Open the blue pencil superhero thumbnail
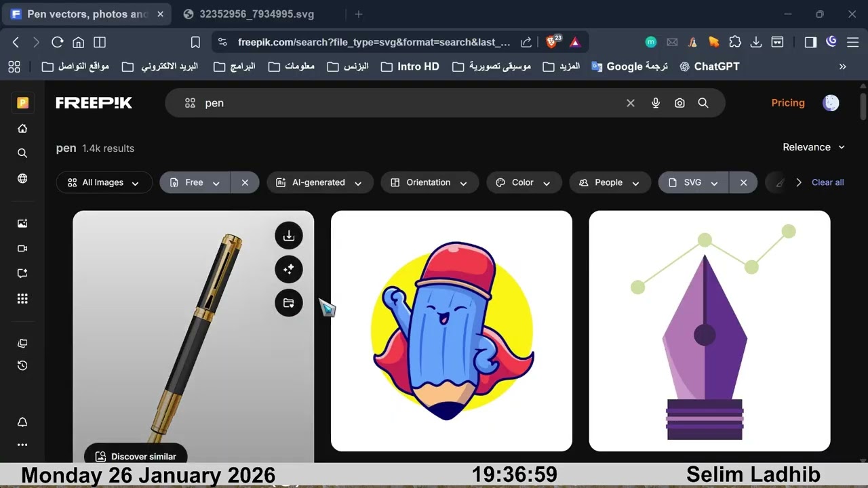The height and width of the screenshot is (488, 868). [x=452, y=331]
